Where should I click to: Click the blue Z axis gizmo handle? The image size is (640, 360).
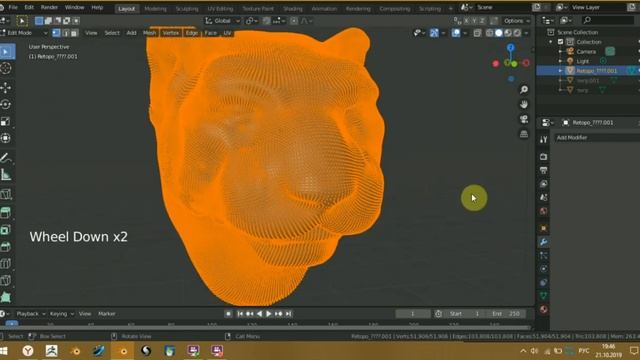(511, 48)
